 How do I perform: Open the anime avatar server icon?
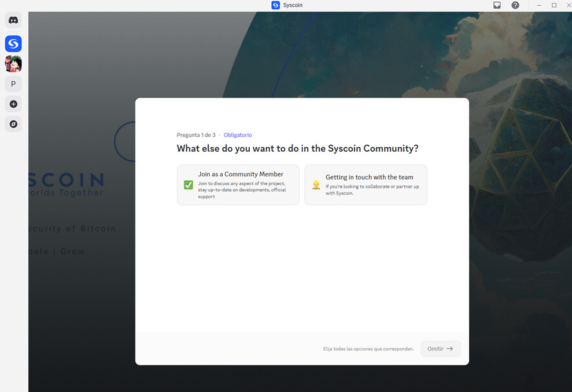(x=14, y=64)
